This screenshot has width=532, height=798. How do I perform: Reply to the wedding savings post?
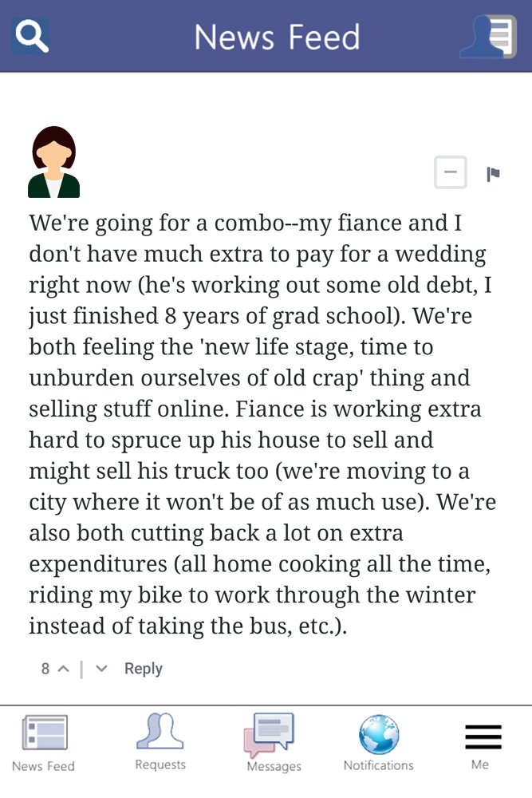click(x=144, y=669)
